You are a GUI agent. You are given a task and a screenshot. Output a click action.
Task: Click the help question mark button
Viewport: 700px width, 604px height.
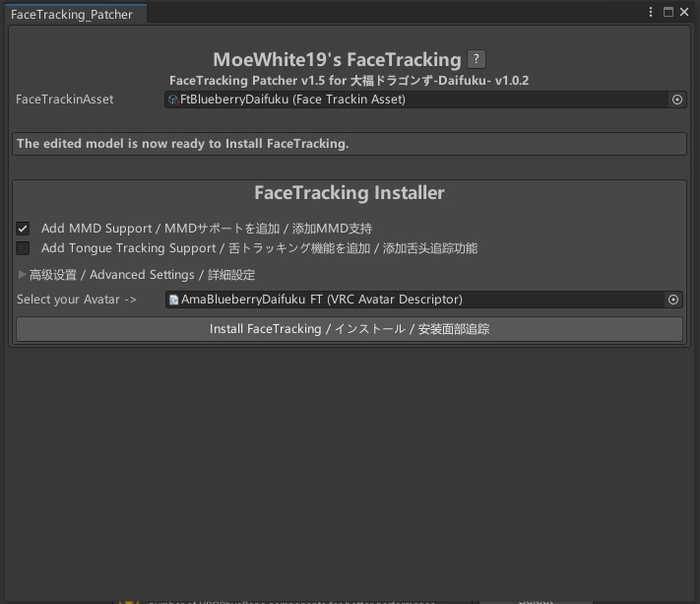pyautogui.click(x=477, y=59)
